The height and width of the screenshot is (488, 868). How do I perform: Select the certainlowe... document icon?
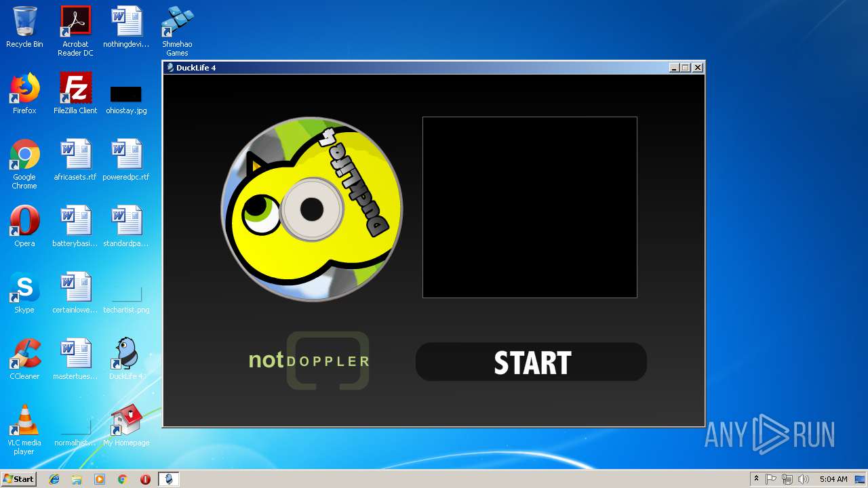[x=75, y=293]
